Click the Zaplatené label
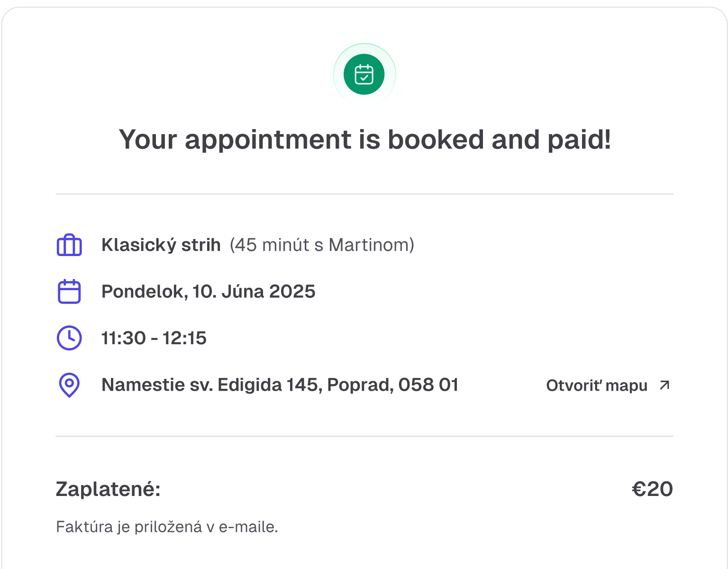 108,489
